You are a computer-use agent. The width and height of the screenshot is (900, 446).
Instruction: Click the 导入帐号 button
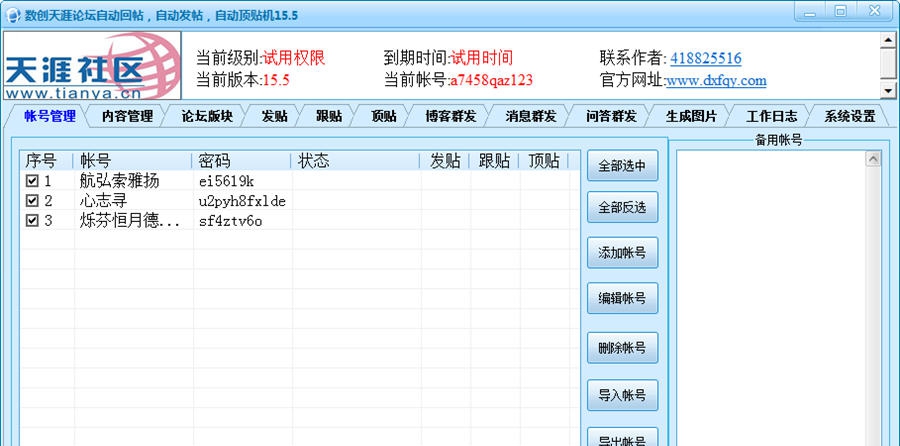pyautogui.click(x=622, y=395)
